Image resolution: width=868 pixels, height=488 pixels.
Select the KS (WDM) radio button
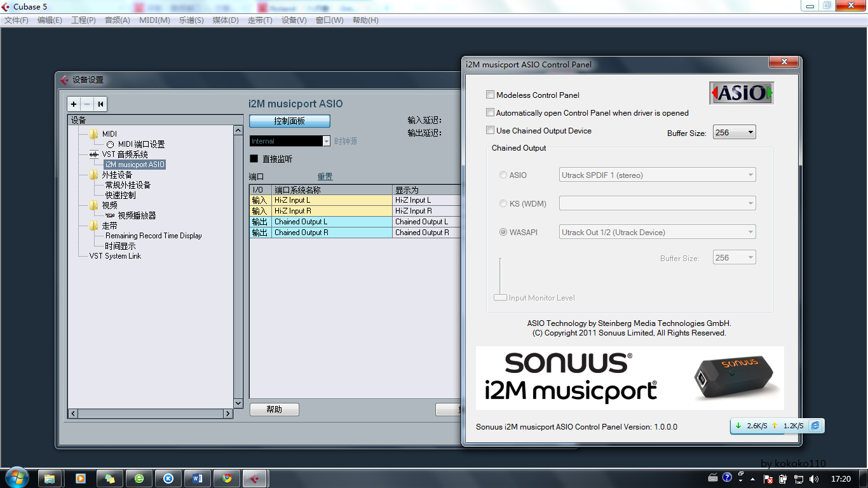(503, 203)
